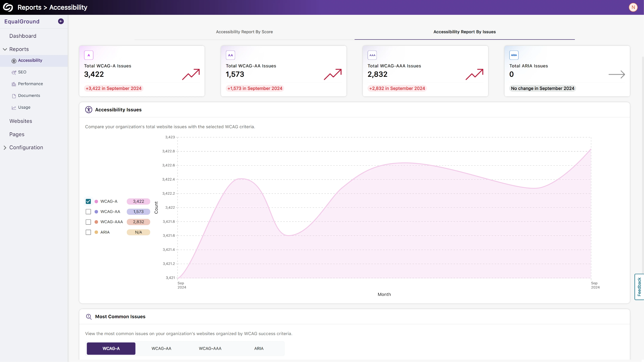Select the WCAG-A common issues tab
This screenshot has width=644, height=362.
point(111,348)
